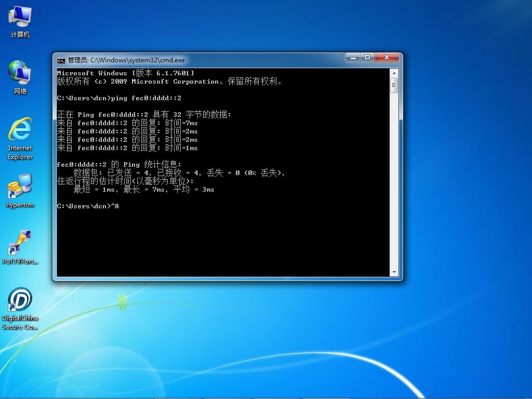
Task: Click the packet statistics line '已发送 = 4'
Action: pos(179,172)
